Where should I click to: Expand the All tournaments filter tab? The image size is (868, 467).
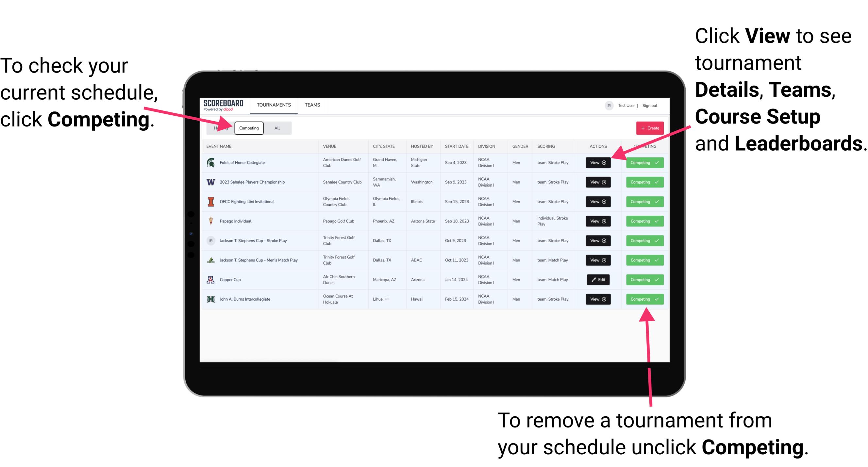click(x=276, y=128)
